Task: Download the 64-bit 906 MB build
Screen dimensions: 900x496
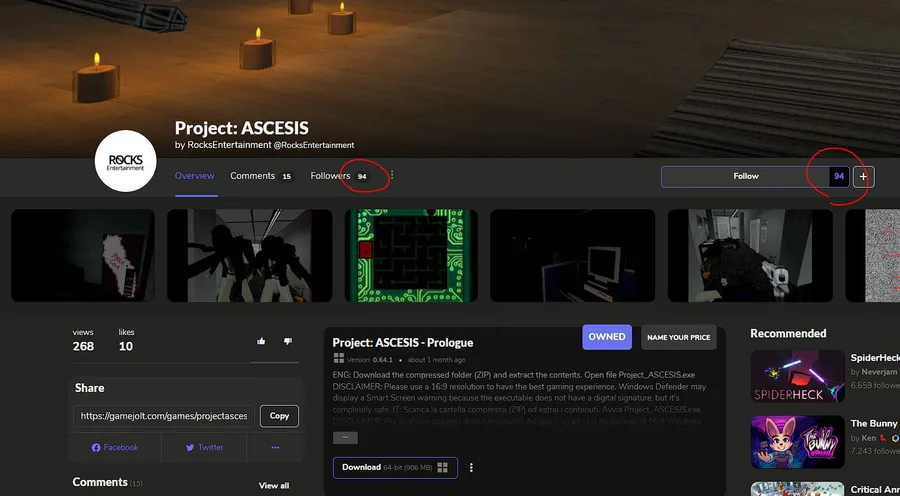Action: click(395, 468)
